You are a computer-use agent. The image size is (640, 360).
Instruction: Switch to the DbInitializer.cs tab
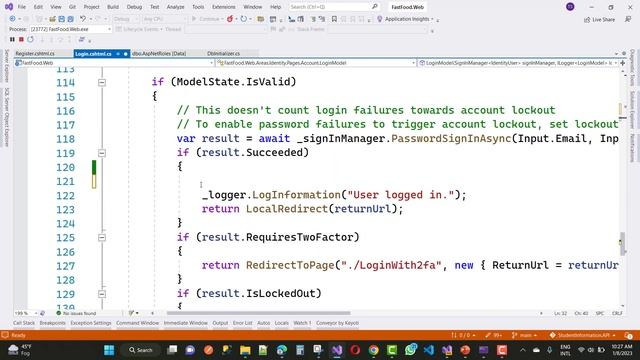click(223, 53)
